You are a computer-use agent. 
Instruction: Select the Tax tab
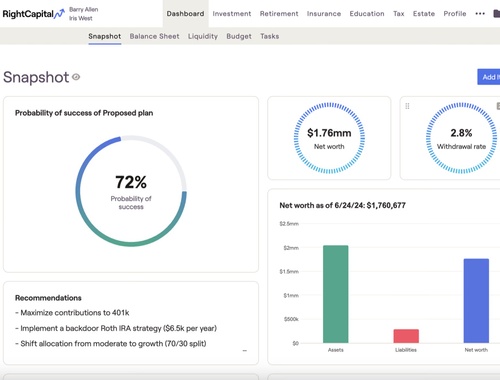[398, 14]
